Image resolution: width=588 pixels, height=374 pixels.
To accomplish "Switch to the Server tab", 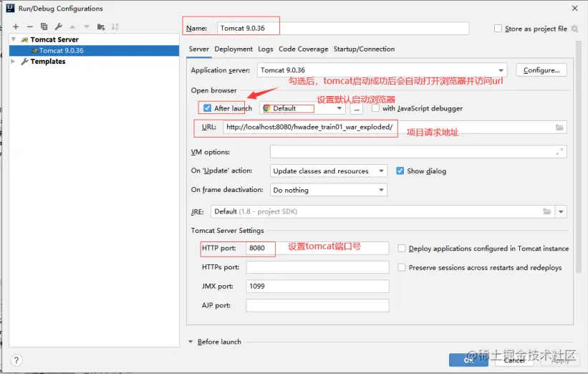I will [x=199, y=49].
